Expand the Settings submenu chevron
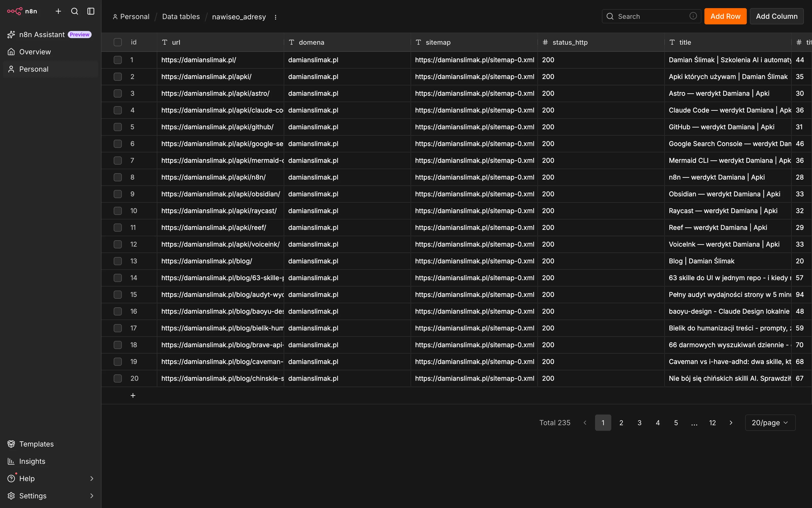812x508 pixels. pos(92,496)
